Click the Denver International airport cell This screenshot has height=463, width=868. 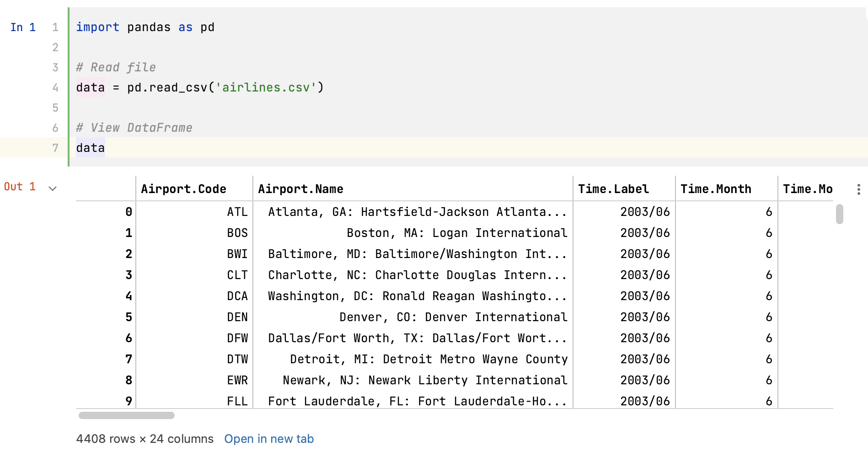coord(453,317)
